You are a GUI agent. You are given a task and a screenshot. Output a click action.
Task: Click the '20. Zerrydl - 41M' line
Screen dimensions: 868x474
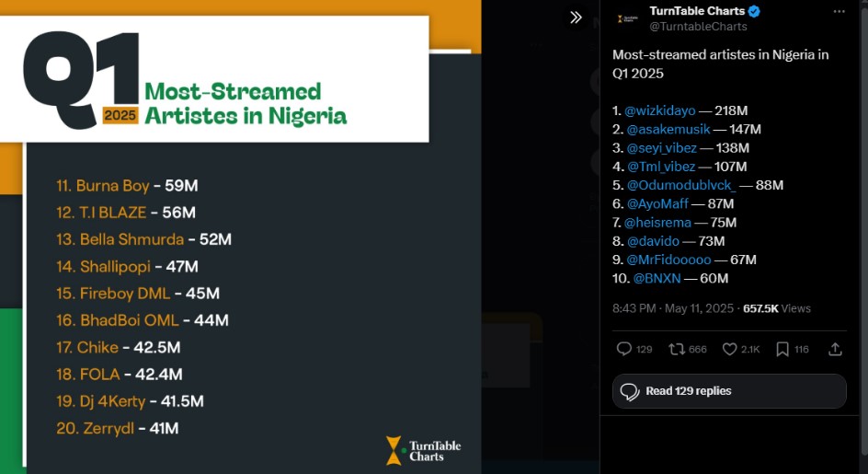(x=118, y=429)
